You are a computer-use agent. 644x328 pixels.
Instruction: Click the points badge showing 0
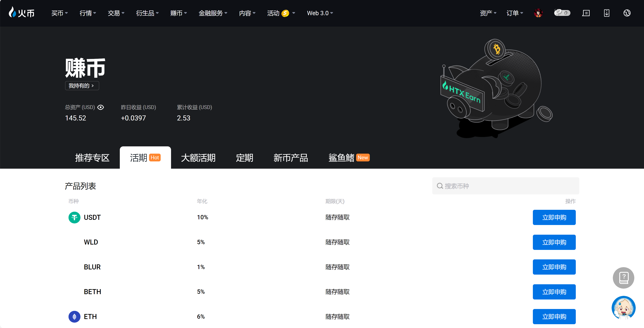point(562,13)
